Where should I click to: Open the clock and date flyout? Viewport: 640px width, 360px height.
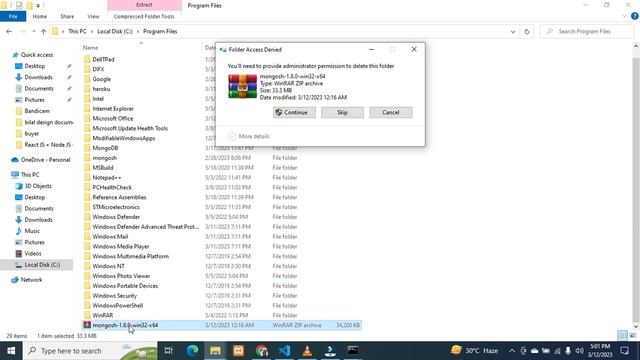pos(600,351)
